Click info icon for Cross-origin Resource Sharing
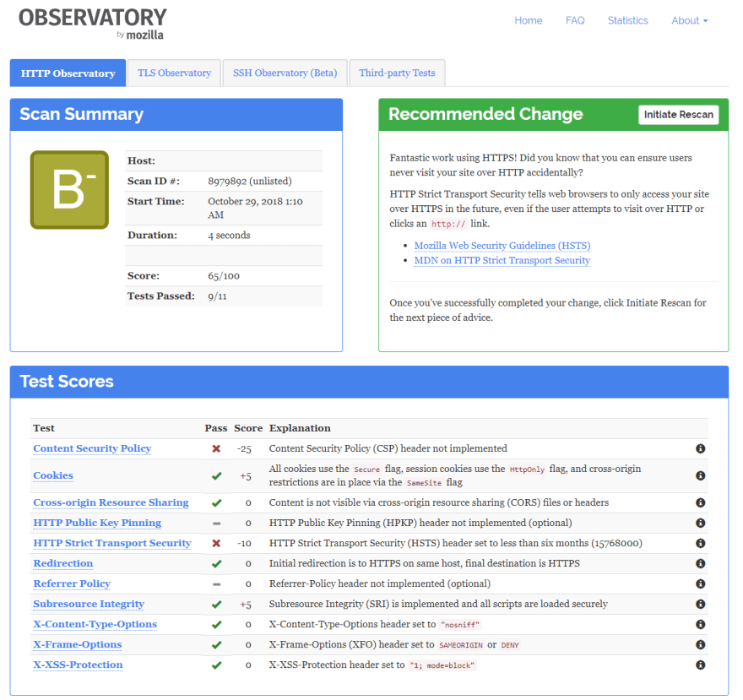The image size is (743, 700). pyautogui.click(x=700, y=502)
